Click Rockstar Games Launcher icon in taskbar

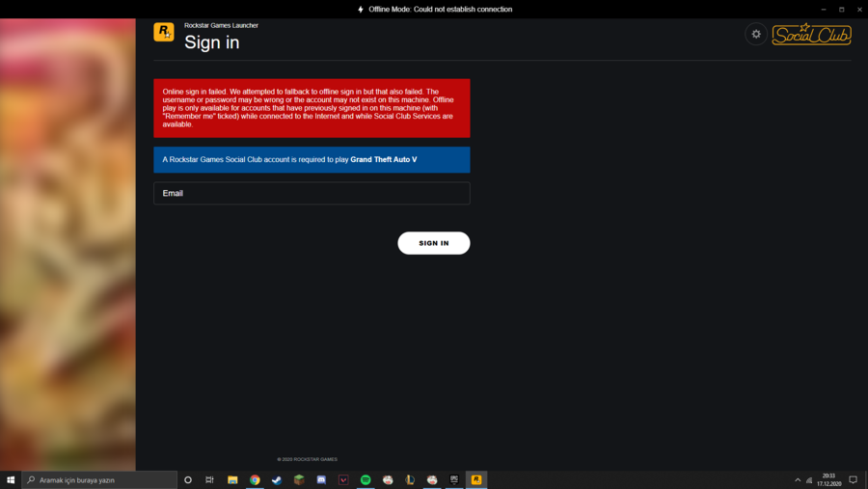point(476,479)
